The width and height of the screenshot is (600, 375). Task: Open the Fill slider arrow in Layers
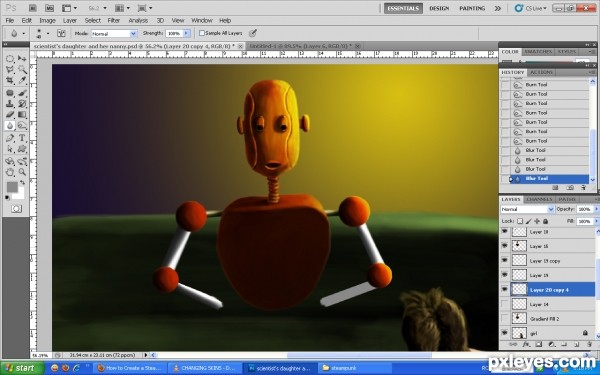pos(596,221)
